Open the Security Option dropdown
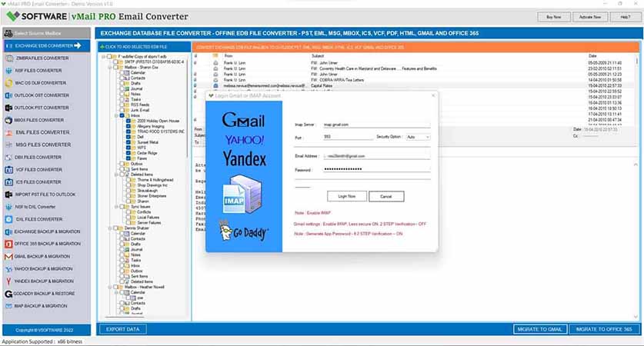The width and height of the screenshot is (644, 346). tap(418, 137)
